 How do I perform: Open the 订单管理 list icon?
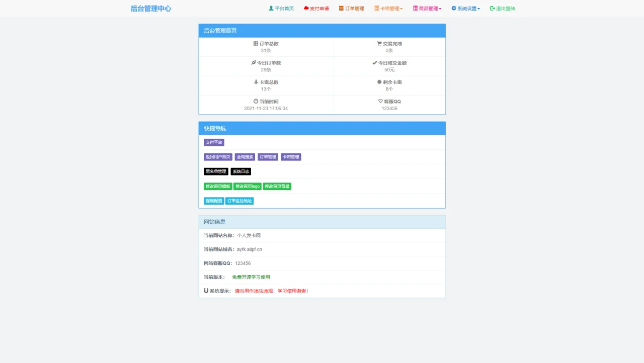(342, 8)
